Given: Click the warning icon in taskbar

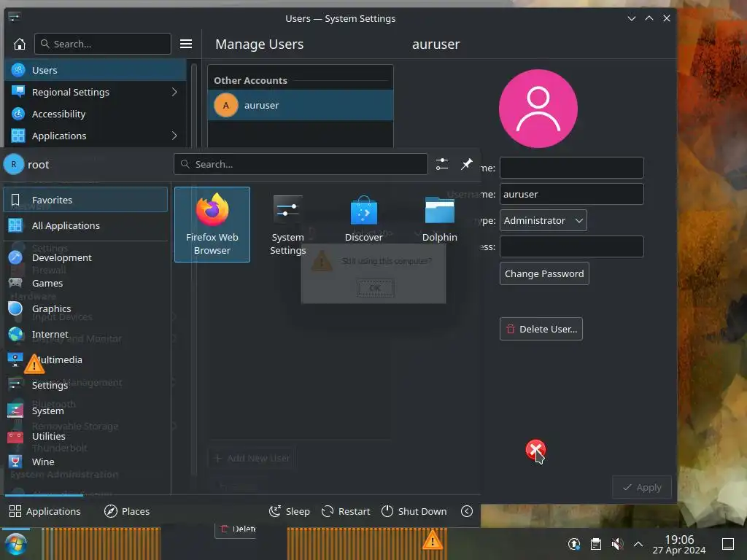Looking at the screenshot, I should pos(432,540).
